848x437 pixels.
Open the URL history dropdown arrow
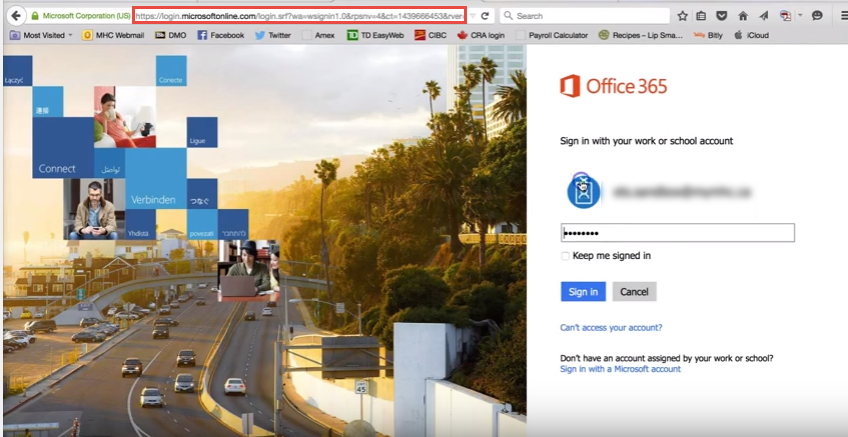pos(472,16)
